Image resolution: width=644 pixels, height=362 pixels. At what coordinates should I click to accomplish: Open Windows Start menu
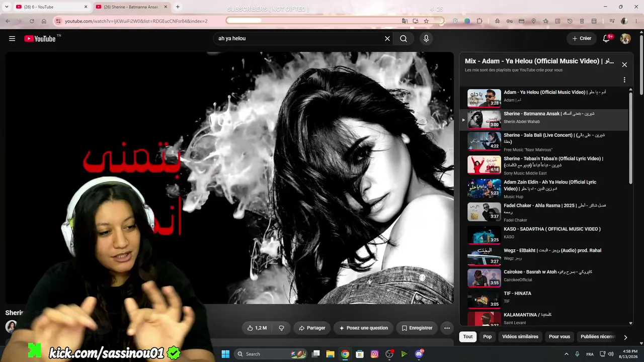tap(225, 354)
